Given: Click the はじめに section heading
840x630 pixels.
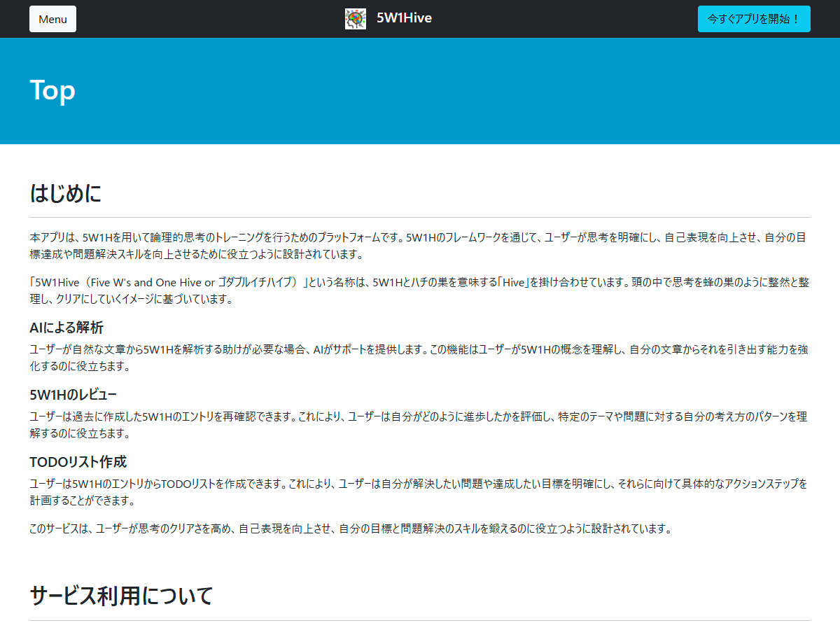Looking at the screenshot, I should [x=64, y=193].
